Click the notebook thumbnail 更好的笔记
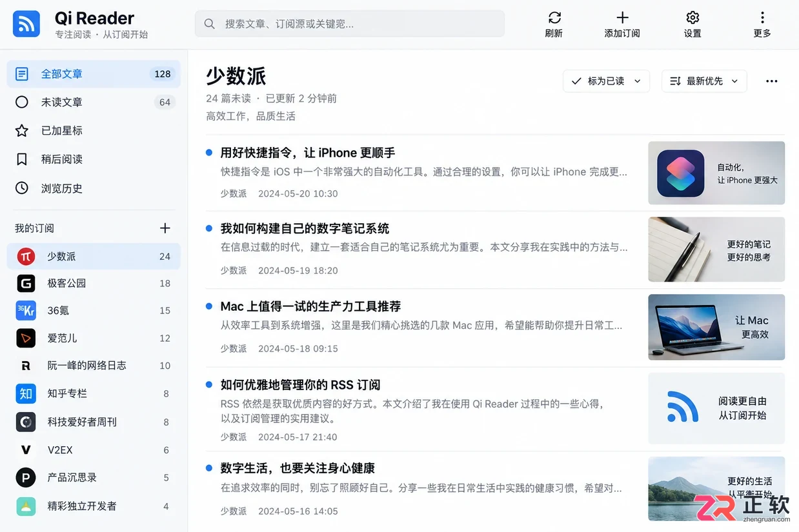Screen dimensions: 799x532 coord(716,250)
